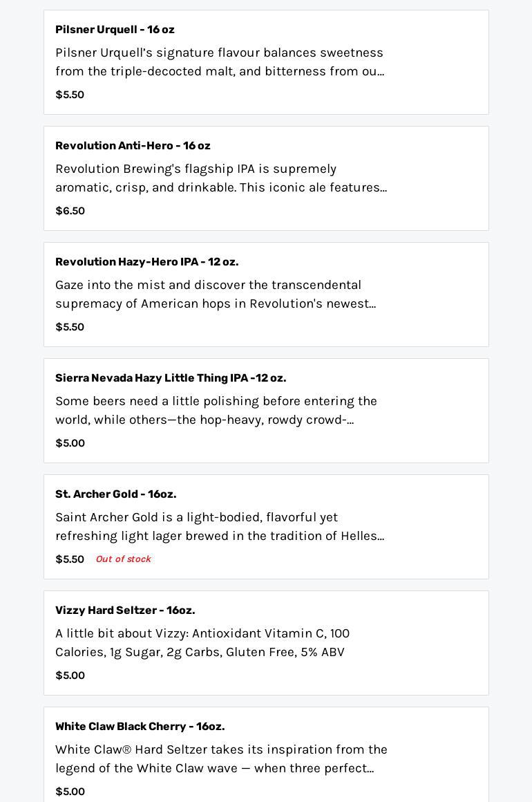This screenshot has width=532, height=802.
Task: Open Revolution Hazy-Hero IPA - 12 oz. item
Action: click(x=146, y=262)
